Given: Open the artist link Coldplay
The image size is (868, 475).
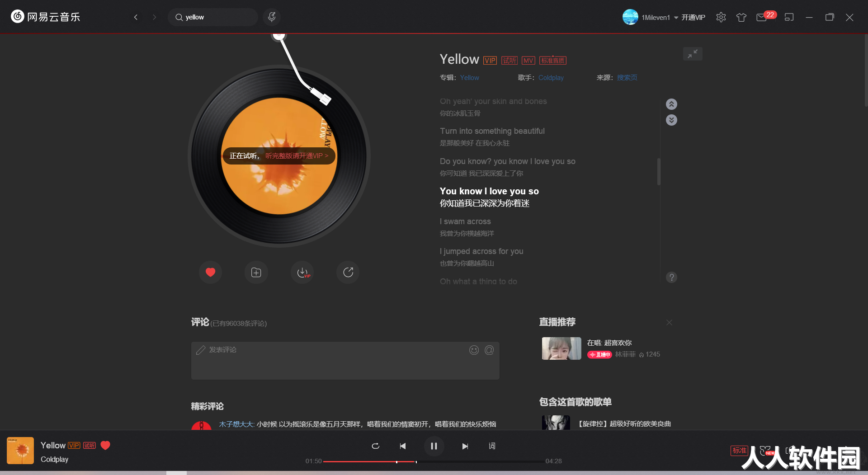Looking at the screenshot, I should (551, 78).
